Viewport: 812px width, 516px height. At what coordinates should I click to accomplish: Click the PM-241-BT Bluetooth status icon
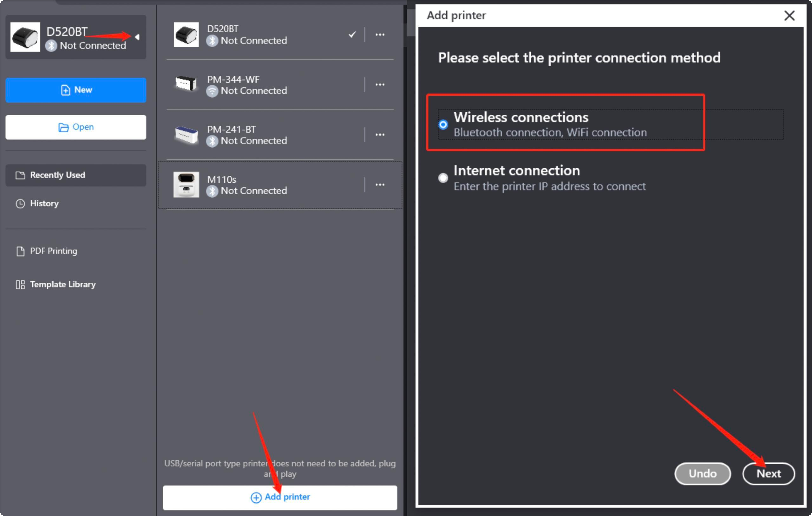pyautogui.click(x=212, y=141)
